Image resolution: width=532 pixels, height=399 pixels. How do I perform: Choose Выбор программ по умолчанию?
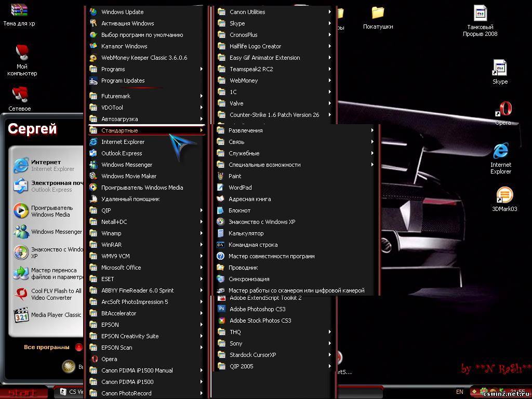[x=147, y=35]
